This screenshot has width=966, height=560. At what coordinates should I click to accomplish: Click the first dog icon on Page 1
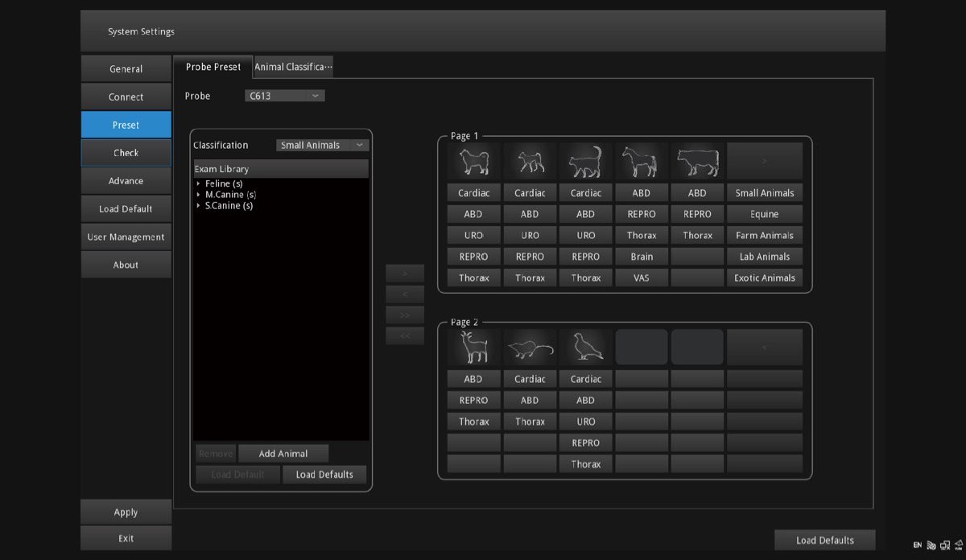(473, 162)
